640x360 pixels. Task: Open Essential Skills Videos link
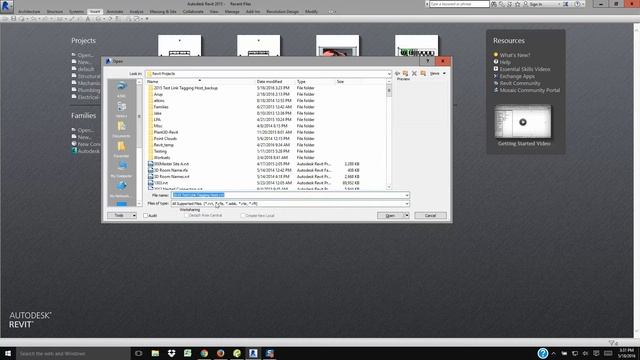(x=525, y=69)
